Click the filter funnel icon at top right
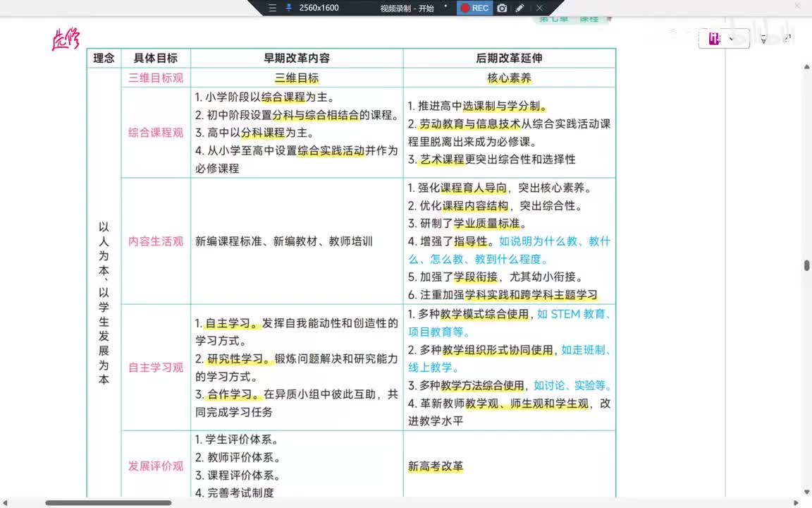 pos(763,40)
